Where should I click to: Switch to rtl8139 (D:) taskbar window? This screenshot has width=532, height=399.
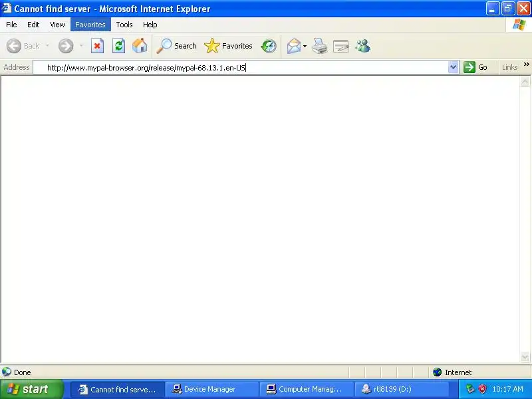[401, 389]
